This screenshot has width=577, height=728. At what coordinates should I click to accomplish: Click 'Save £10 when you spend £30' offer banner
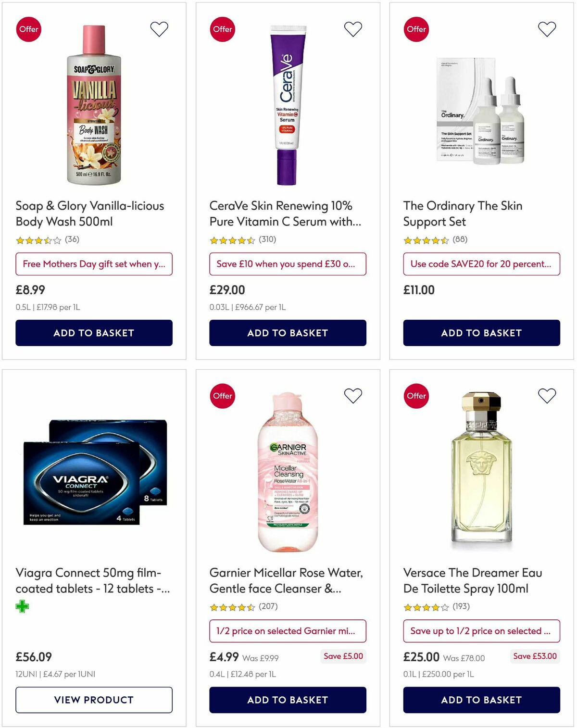tap(287, 264)
